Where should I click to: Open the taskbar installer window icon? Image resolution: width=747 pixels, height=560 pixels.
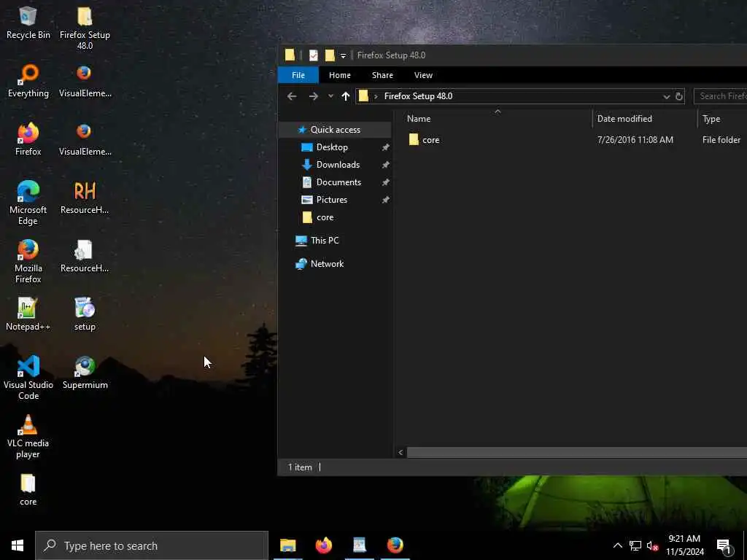(x=359, y=545)
